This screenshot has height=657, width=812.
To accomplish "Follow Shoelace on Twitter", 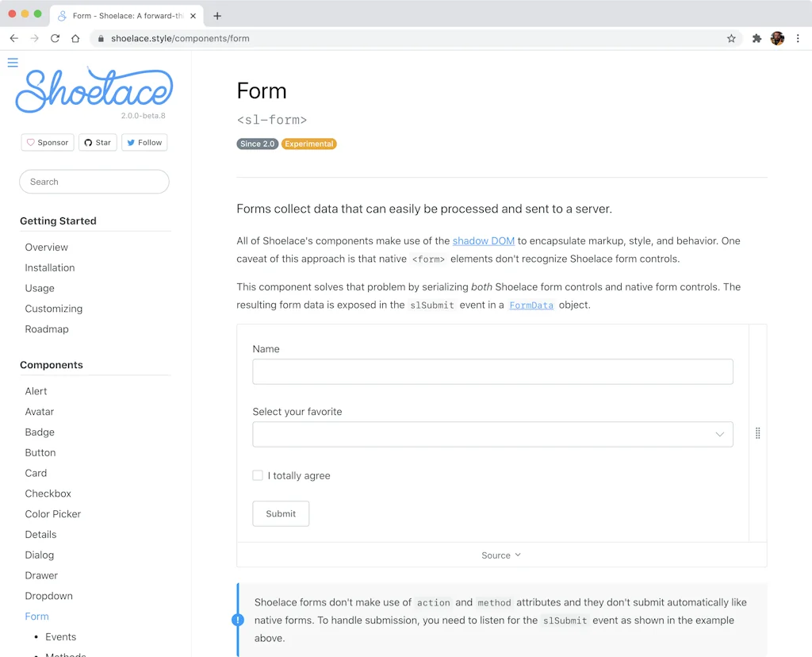I will (x=144, y=142).
